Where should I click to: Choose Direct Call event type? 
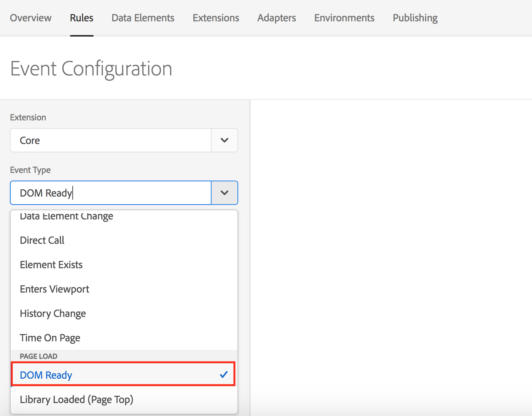124,240
